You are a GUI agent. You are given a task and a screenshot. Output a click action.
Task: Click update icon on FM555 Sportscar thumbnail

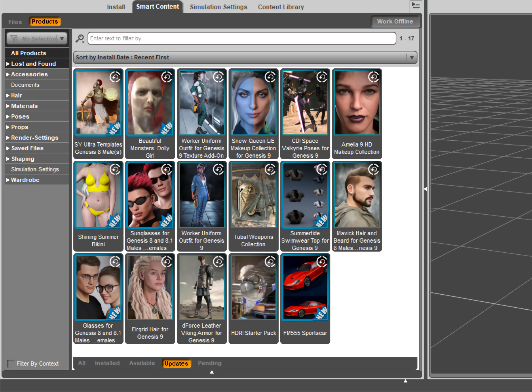pyautogui.click(x=322, y=262)
